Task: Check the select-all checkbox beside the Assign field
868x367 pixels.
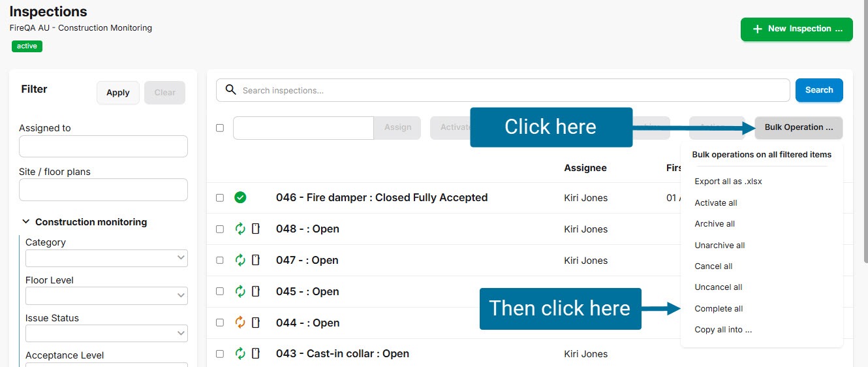Action: coord(220,128)
